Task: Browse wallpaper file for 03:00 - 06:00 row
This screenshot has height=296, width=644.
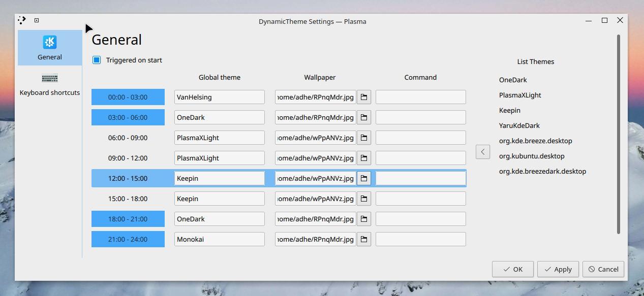Action: point(364,117)
